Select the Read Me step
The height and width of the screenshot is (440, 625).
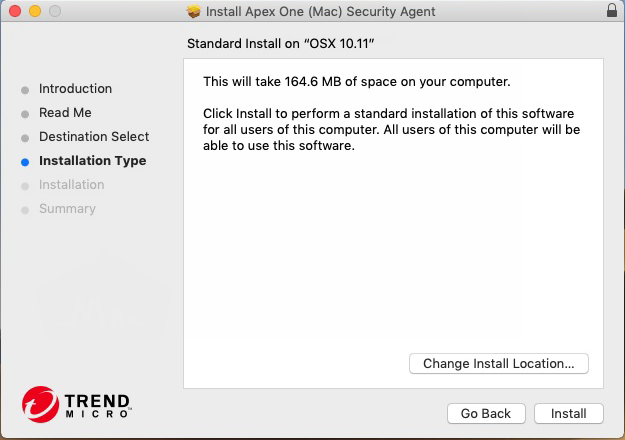click(65, 113)
